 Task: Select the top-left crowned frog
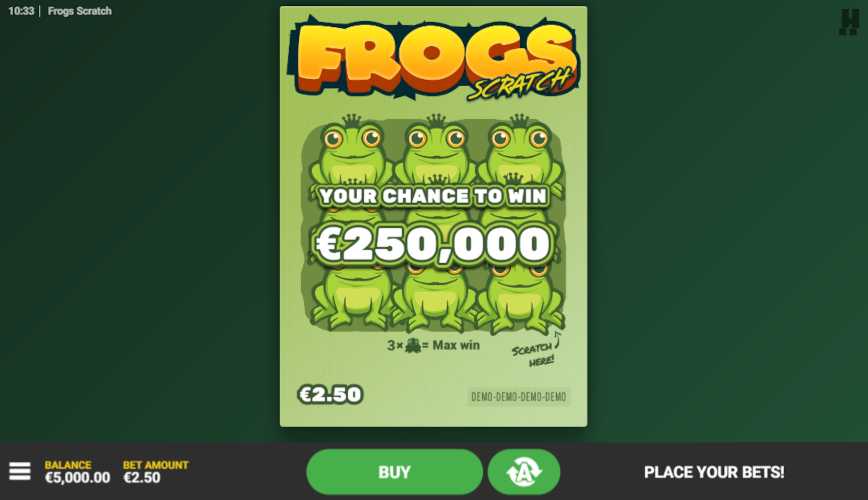352,152
